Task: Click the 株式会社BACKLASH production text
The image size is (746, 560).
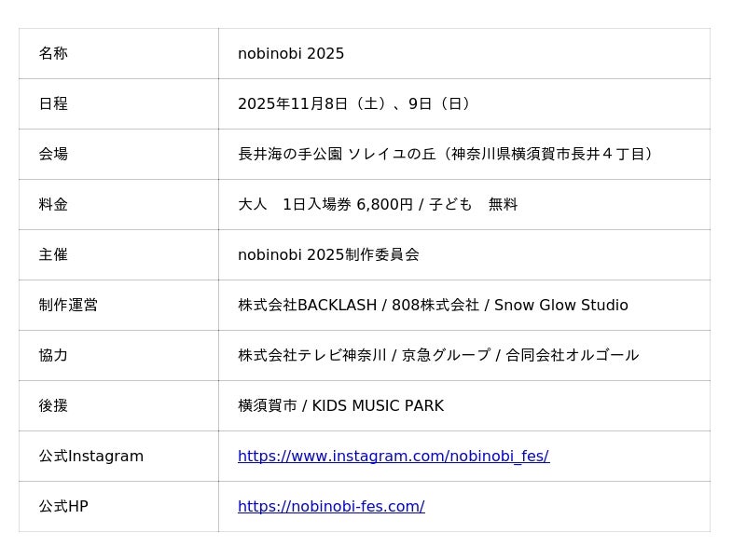Action: 308,306
